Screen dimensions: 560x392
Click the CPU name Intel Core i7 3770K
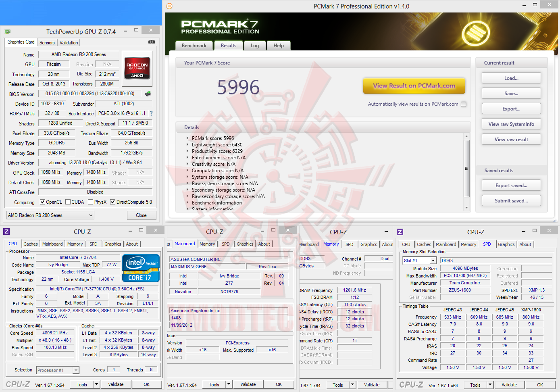pos(78,257)
